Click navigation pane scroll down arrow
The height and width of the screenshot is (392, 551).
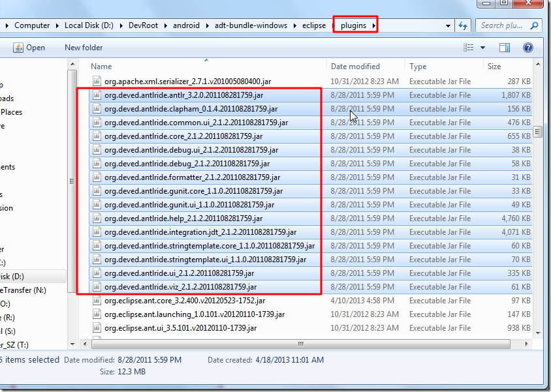point(72,344)
